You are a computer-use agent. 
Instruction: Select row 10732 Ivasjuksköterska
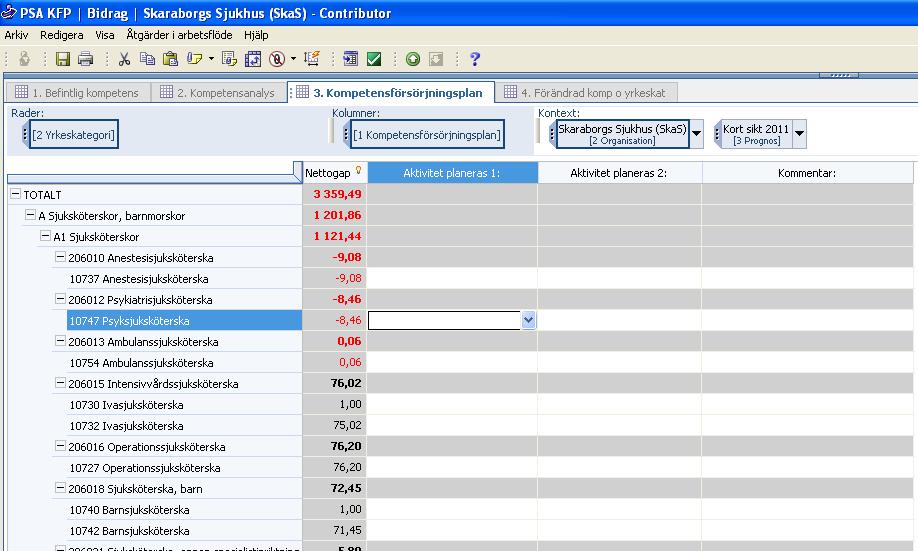click(x=184, y=426)
